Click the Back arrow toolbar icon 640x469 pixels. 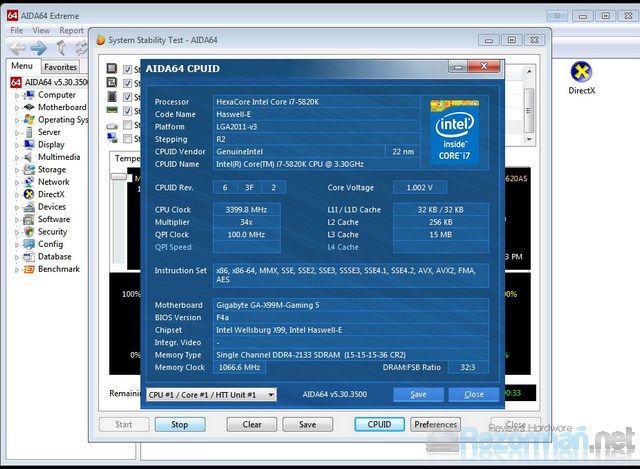pyautogui.click(x=18, y=49)
